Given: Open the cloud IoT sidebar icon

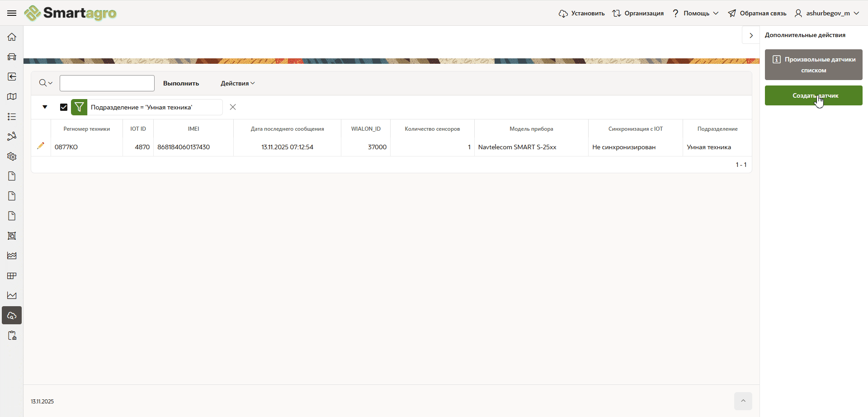Looking at the screenshot, I should (12, 316).
